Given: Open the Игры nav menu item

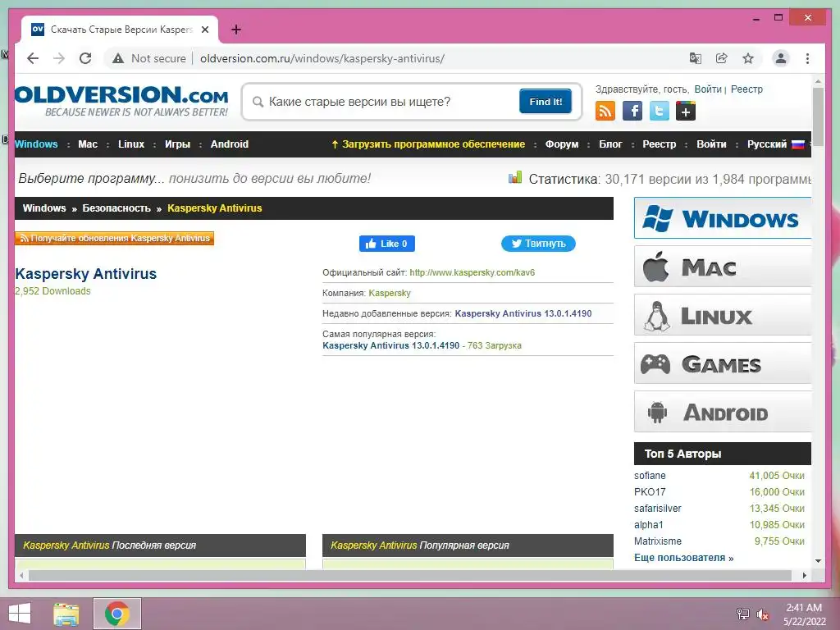Looking at the screenshot, I should coord(177,144).
